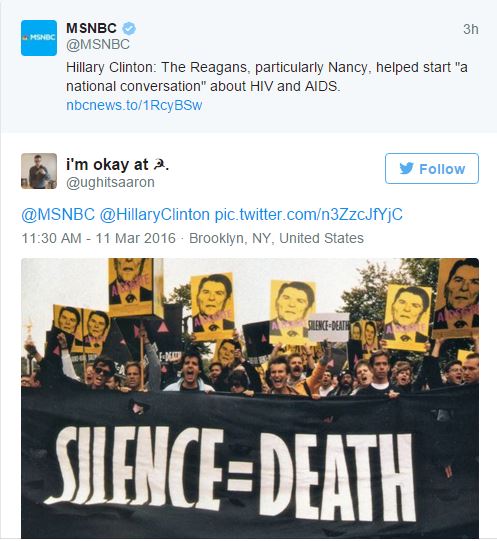Click the 3h timestamp on MSNBC tweet
Image resolution: width=497 pixels, height=541 pixels.
[x=471, y=29]
